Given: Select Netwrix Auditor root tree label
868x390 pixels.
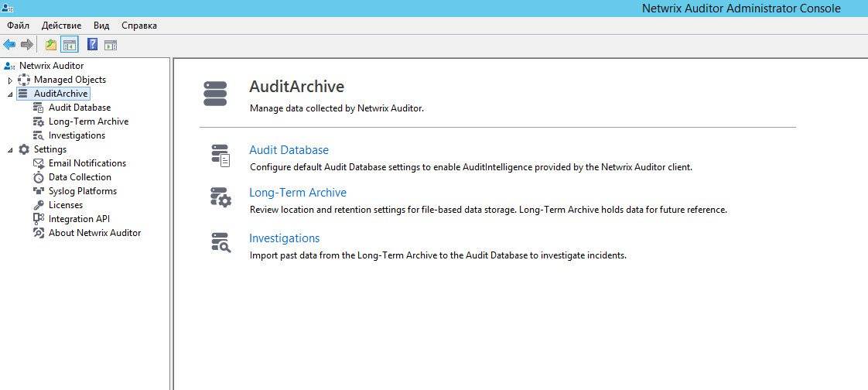Looking at the screenshot, I should tap(52, 66).
